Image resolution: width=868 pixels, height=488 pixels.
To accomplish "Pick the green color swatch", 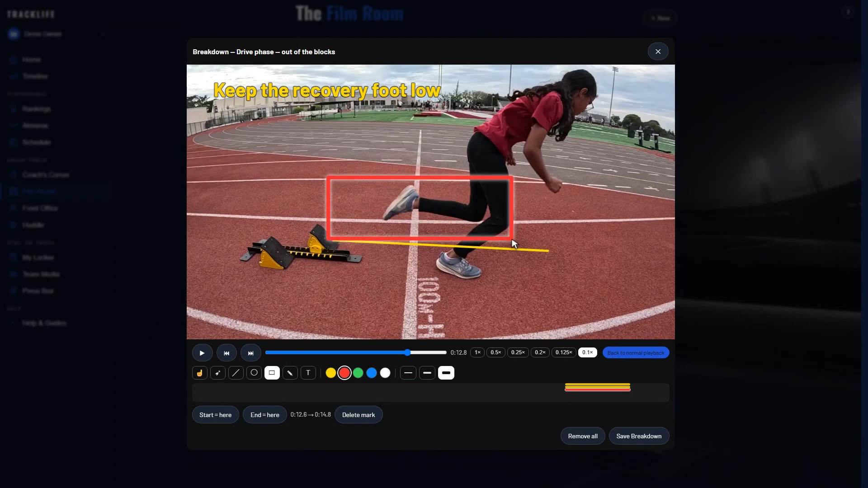I will (358, 373).
